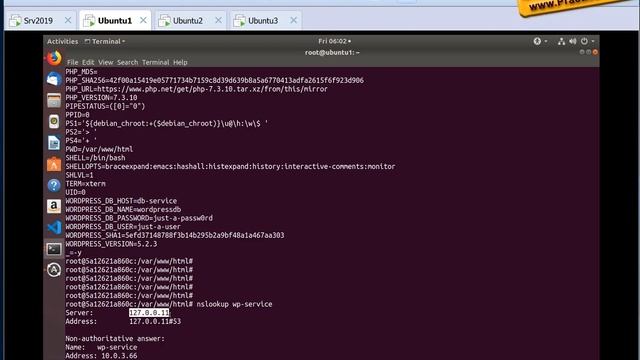Click the SHELLOPTS line in terminal
640x360 pixels.
(x=230, y=166)
